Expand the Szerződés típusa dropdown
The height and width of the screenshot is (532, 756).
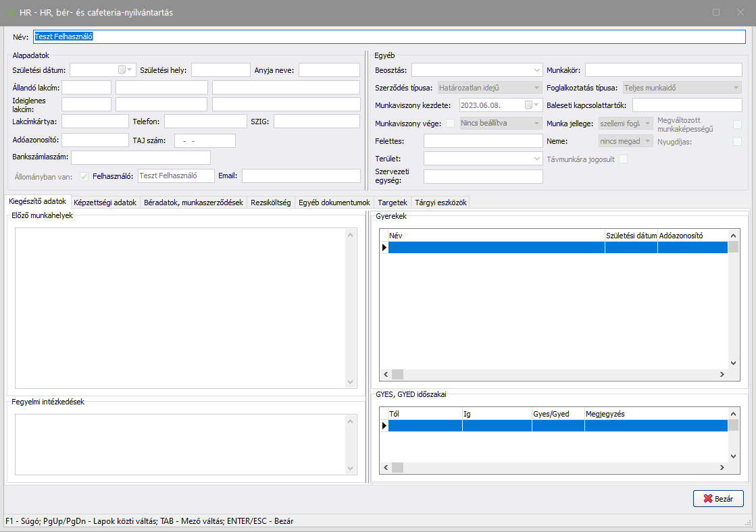click(536, 87)
